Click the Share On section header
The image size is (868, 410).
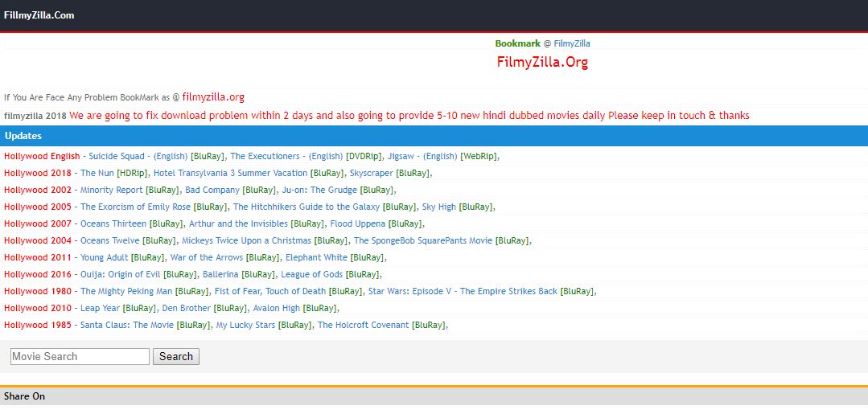point(434,396)
